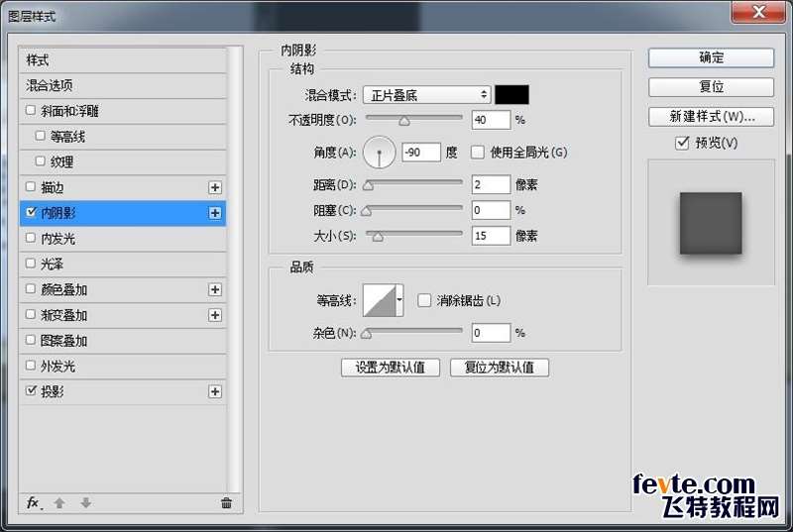Viewport: 793px width, 532px height.
Task: Click angle field showing -90
Action: 421,153
